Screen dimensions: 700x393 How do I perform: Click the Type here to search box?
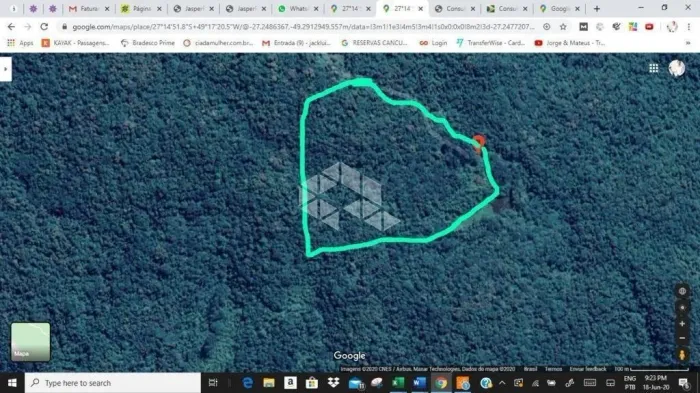(112, 383)
